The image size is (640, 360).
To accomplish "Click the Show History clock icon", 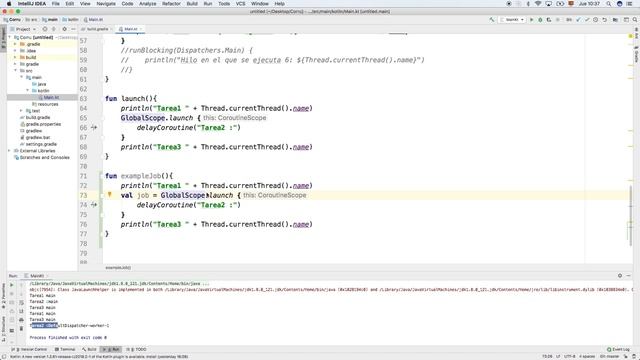I will (596, 20).
